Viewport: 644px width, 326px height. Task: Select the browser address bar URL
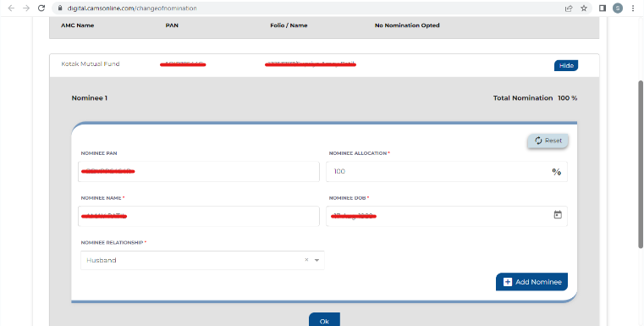132,8
